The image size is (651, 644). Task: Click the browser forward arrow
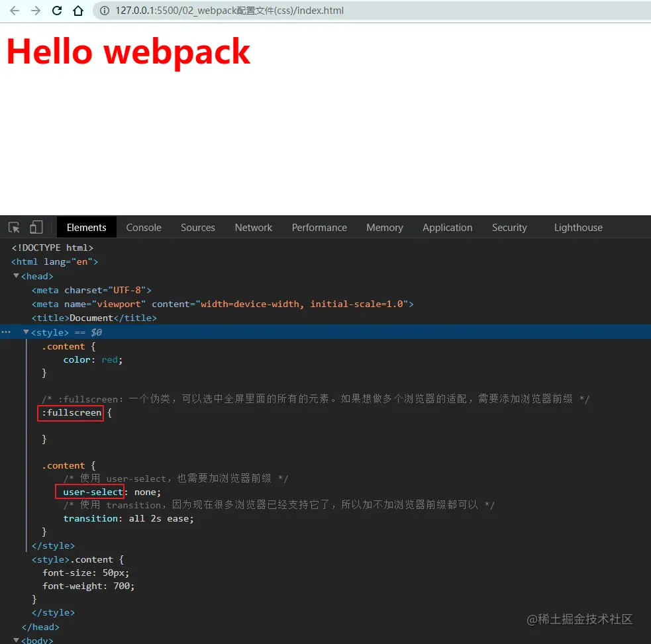click(x=36, y=11)
